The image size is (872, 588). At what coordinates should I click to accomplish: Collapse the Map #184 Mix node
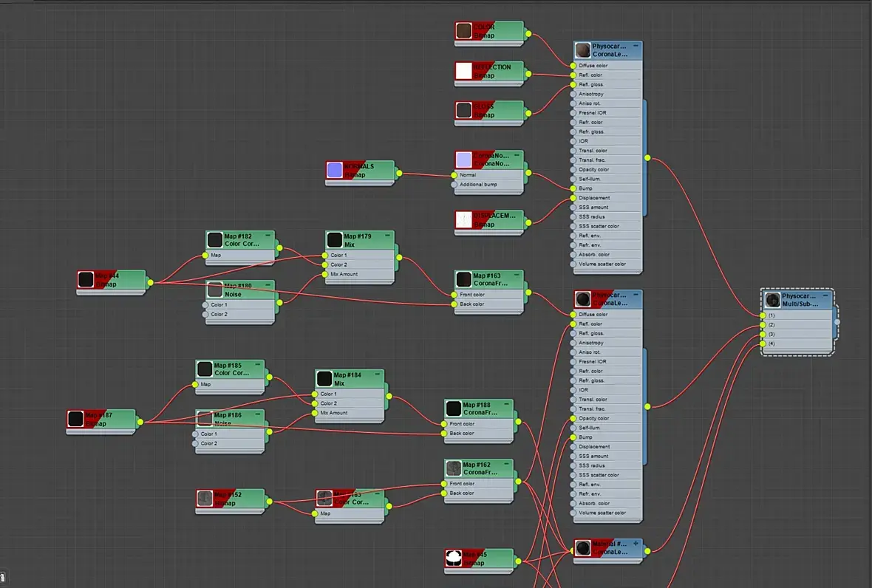[x=378, y=374]
